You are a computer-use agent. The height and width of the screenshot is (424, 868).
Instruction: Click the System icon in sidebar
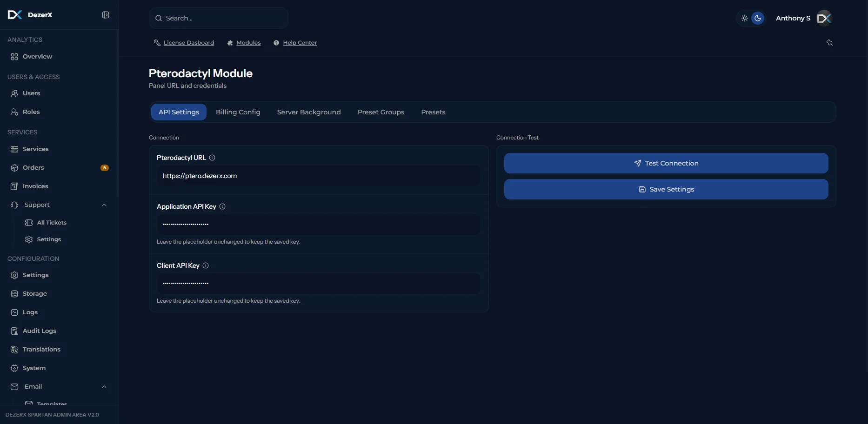click(x=14, y=368)
